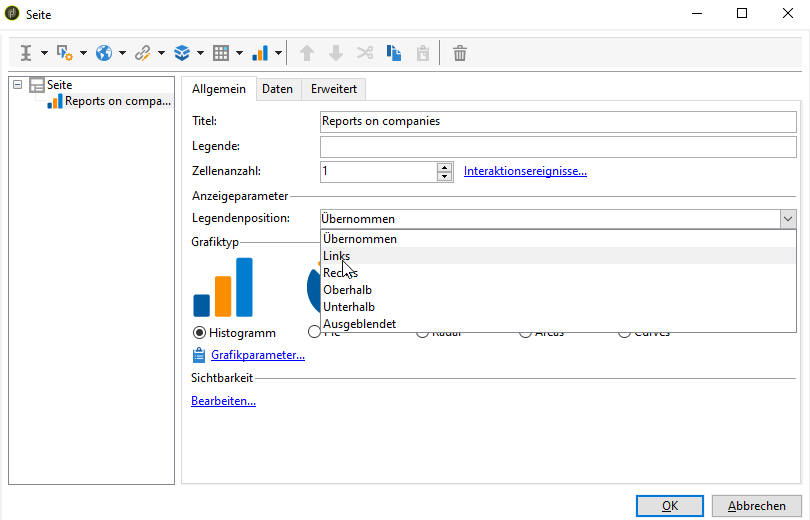Switch to the Erweitert tab
This screenshot has width=810, height=520.
coord(334,89)
